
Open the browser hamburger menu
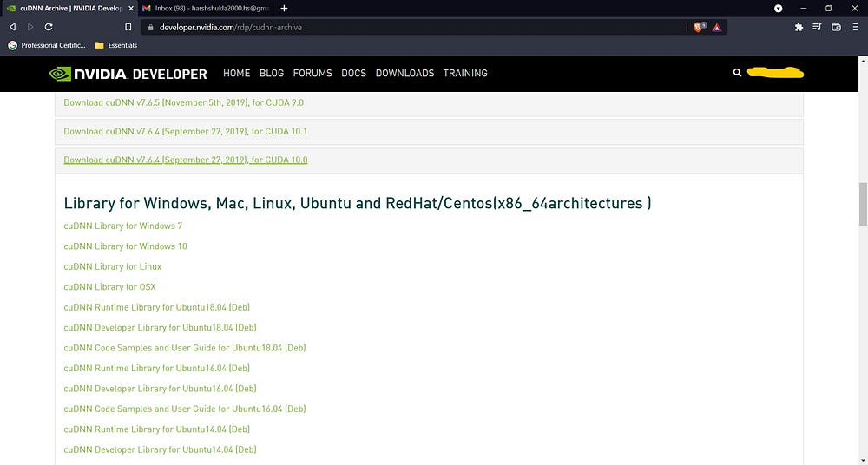[x=855, y=27]
